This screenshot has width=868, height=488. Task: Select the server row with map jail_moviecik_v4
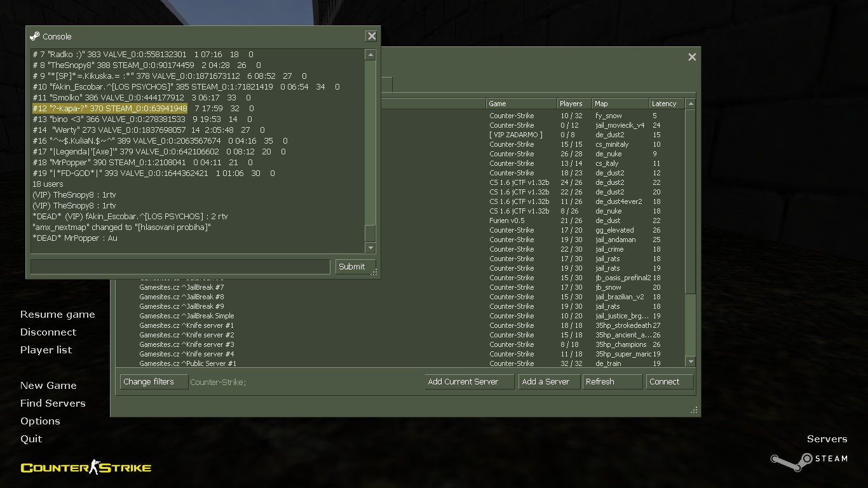click(x=532, y=125)
